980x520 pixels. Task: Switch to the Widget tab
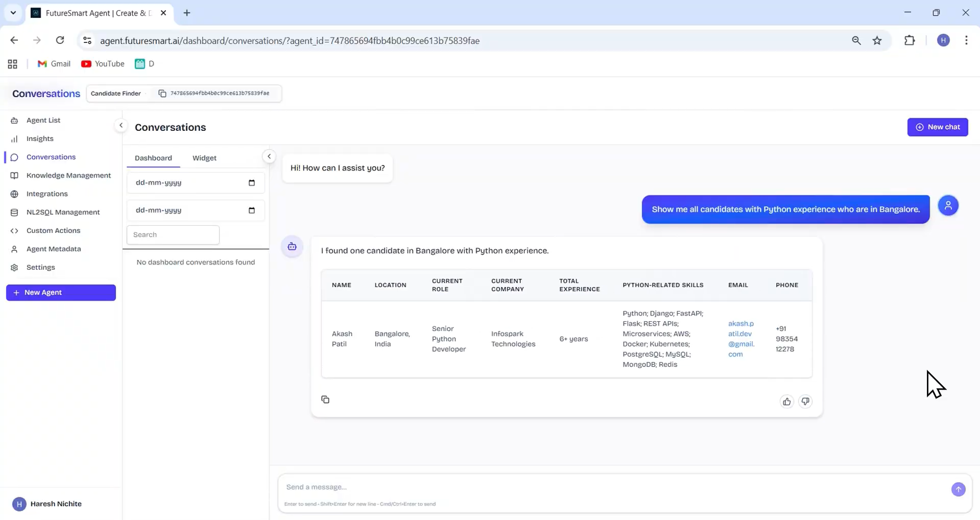click(x=204, y=158)
